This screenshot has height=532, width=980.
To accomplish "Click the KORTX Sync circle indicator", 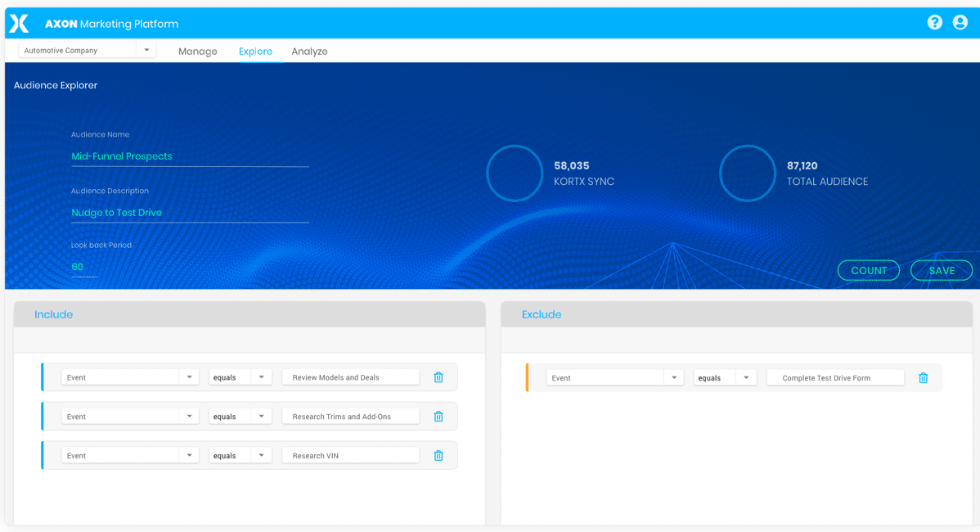I will point(515,174).
